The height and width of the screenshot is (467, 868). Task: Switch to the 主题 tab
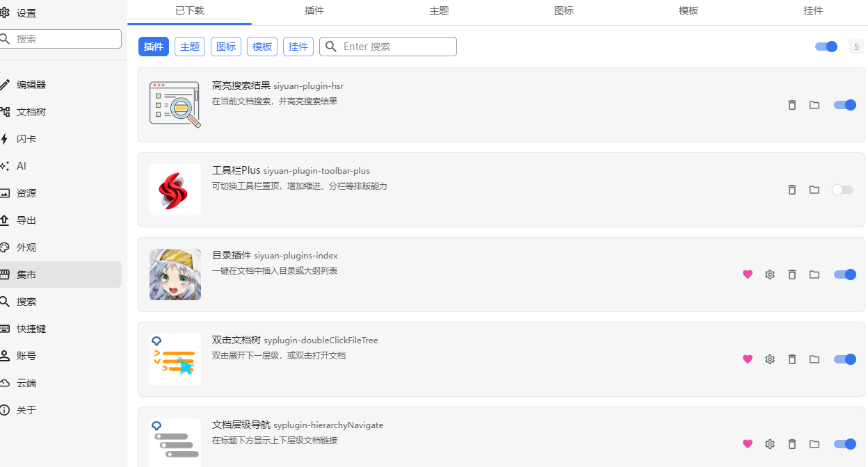pyautogui.click(x=439, y=11)
